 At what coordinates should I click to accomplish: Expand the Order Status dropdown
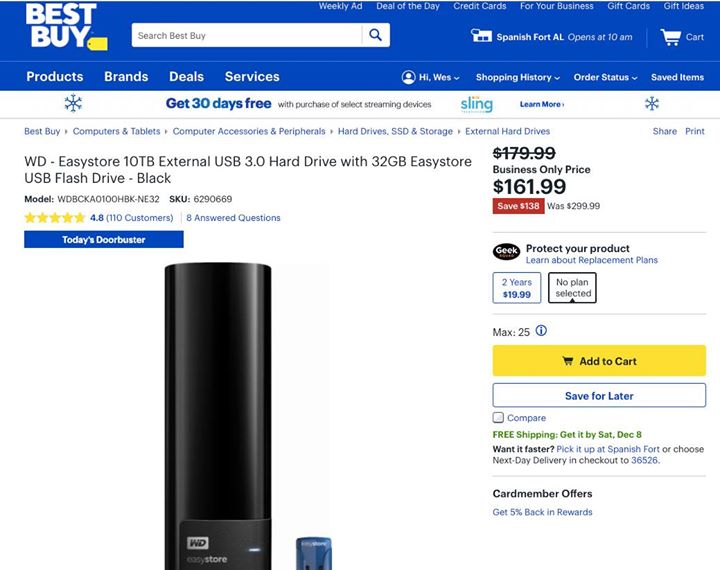[605, 77]
